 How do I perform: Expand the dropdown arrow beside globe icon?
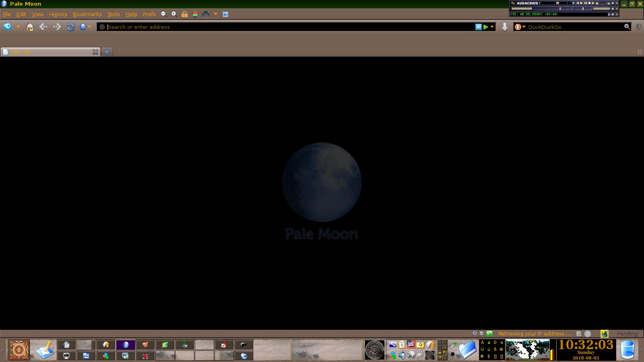pos(90,27)
